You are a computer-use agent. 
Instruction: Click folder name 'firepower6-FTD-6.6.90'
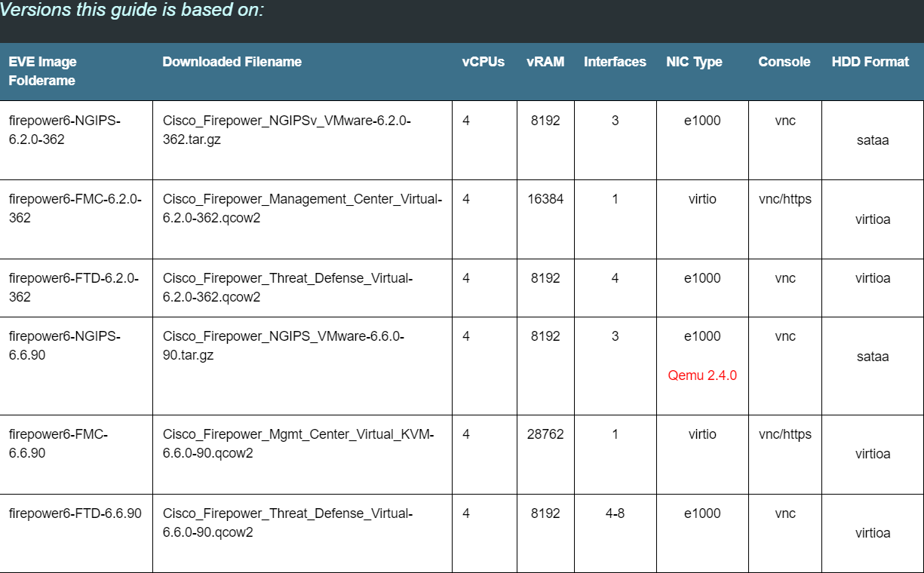click(75, 513)
